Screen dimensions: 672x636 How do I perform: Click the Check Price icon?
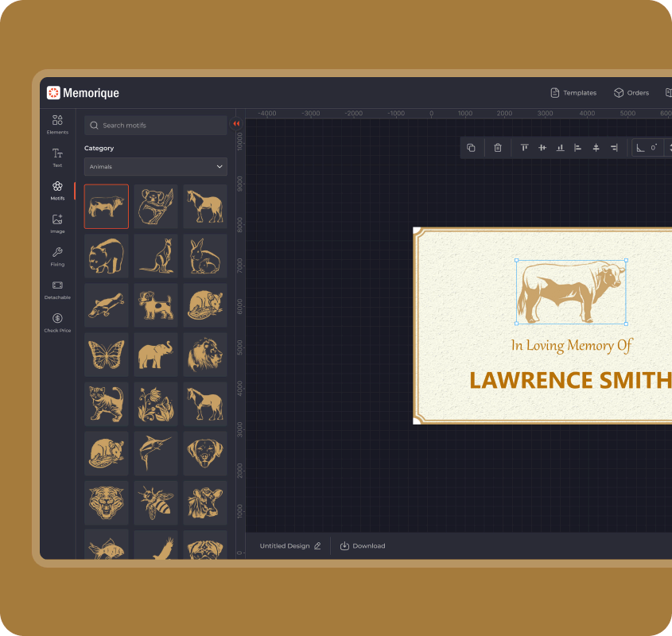click(x=57, y=321)
